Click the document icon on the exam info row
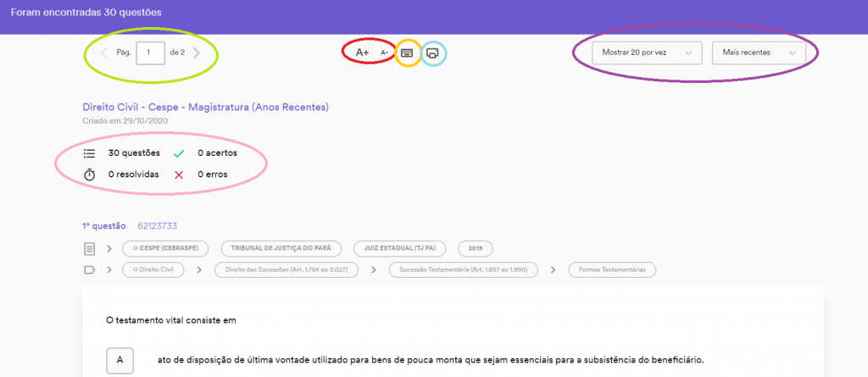The image size is (868, 377). coord(90,248)
